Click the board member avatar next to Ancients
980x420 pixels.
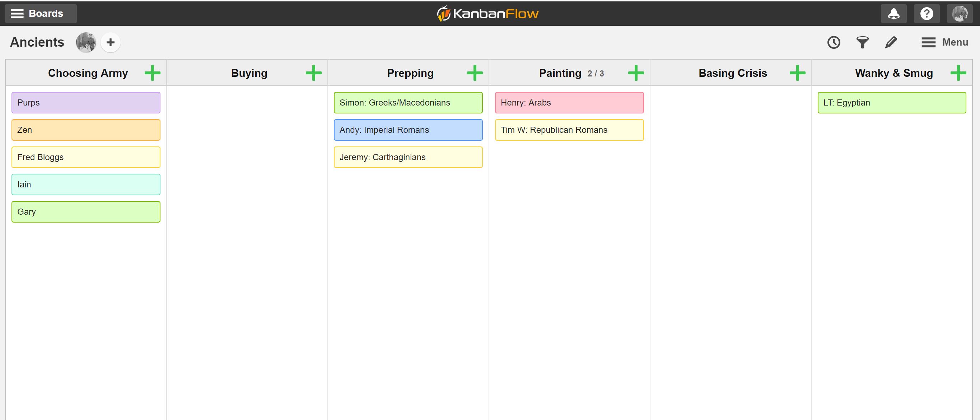tap(86, 42)
